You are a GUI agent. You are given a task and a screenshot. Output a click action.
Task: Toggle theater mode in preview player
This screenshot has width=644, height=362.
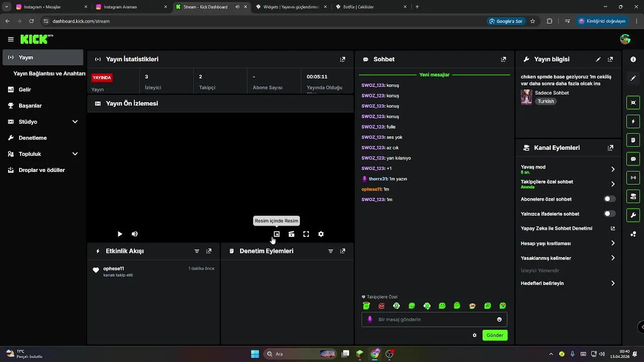(291, 234)
